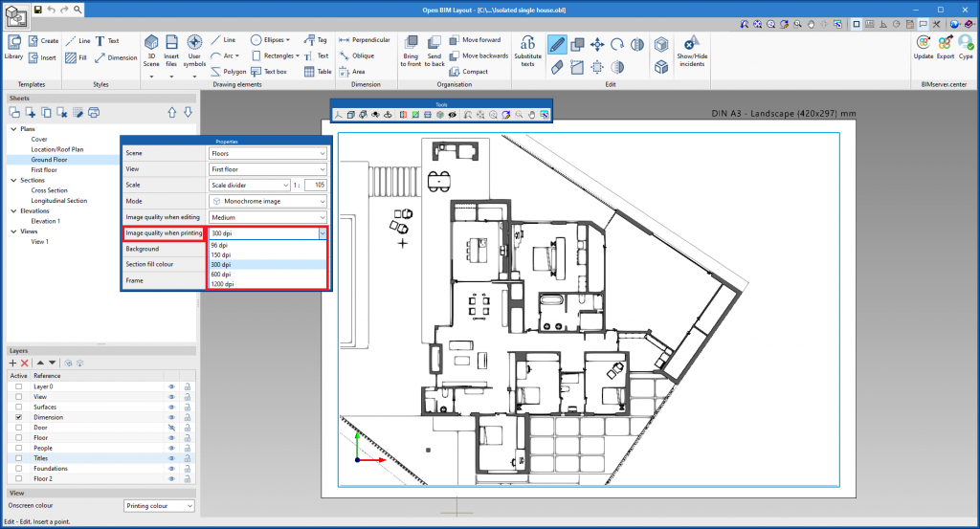
Task: Click the scale value field showing 105
Action: point(316,185)
